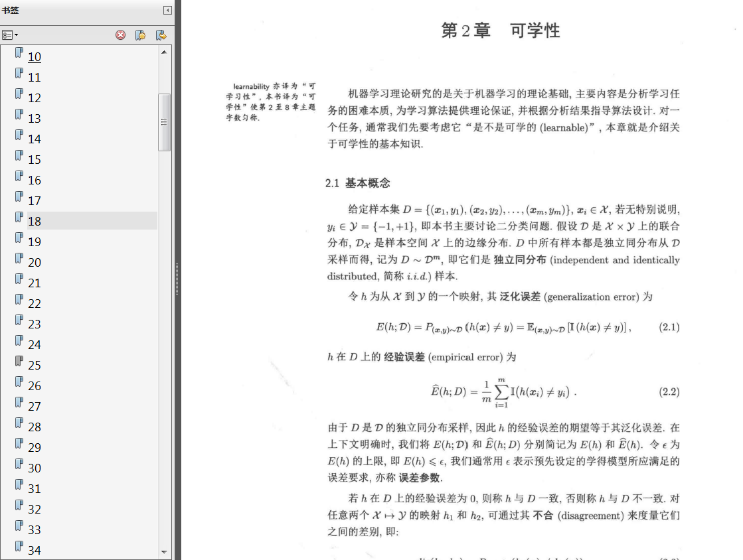Open bookmark 26

(34, 385)
